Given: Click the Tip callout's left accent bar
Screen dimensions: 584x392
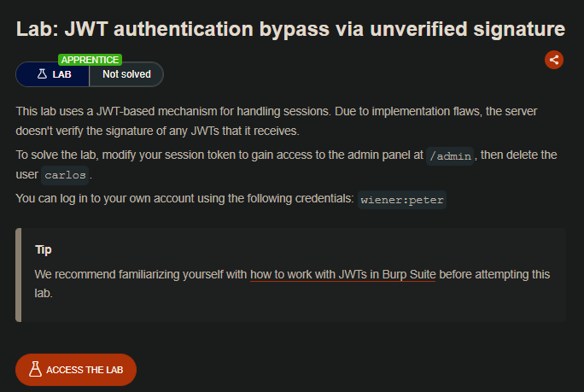Looking at the screenshot, I should coord(18,275).
